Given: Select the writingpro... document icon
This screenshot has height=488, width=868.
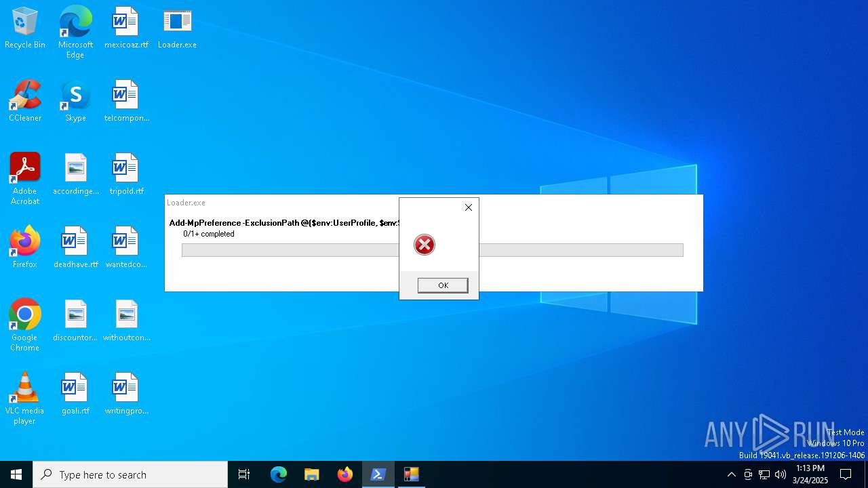Looking at the screenshot, I should pos(126,394).
